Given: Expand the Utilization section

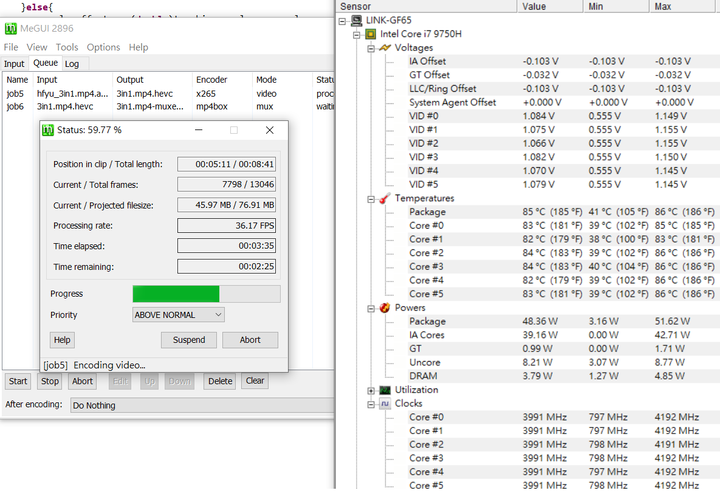Looking at the screenshot, I should pyautogui.click(x=371, y=391).
